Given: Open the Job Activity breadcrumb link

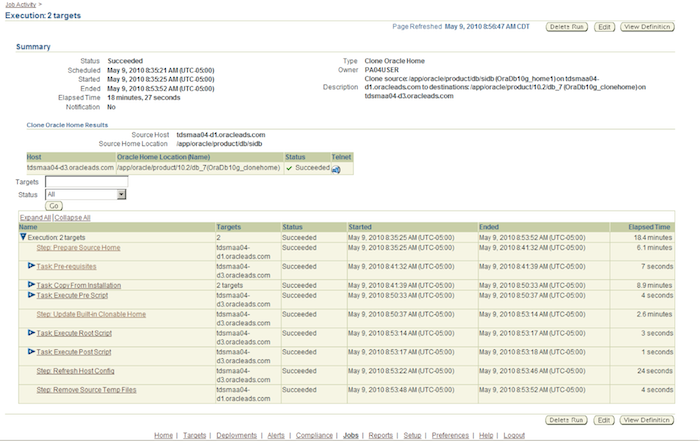Looking at the screenshot, I should point(21,4).
